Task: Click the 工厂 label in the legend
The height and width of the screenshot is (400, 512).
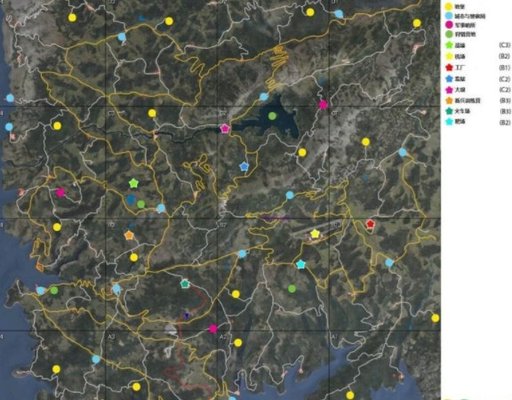Action: click(460, 68)
